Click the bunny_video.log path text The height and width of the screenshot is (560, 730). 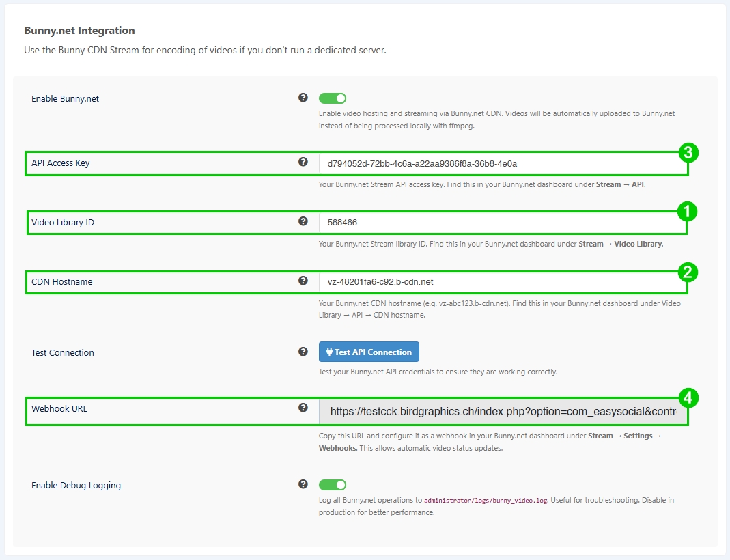[x=486, y=501]
